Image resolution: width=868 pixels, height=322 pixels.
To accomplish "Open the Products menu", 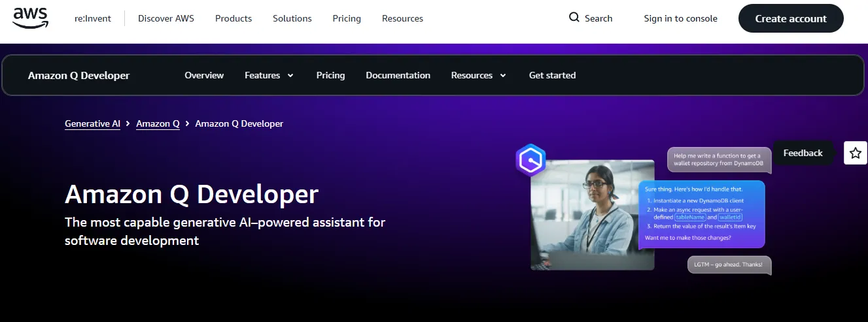I will pyautogui.click(x=234, y=18).
